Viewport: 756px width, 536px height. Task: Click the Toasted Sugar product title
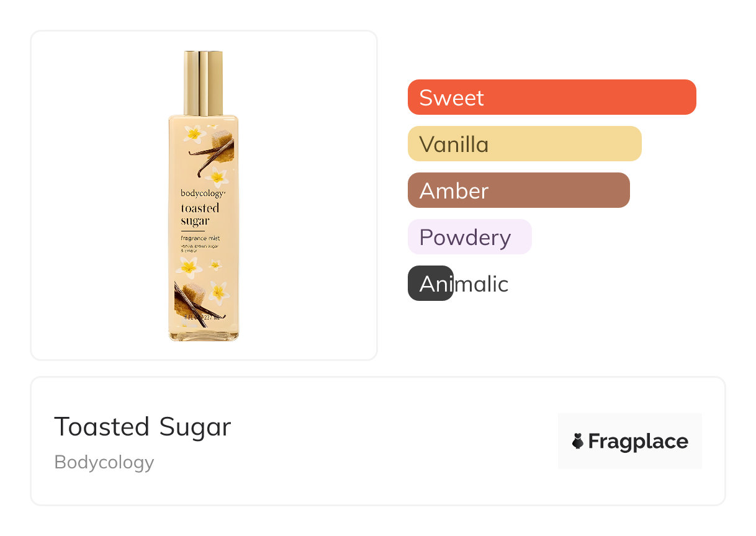[x=143, y=427]
